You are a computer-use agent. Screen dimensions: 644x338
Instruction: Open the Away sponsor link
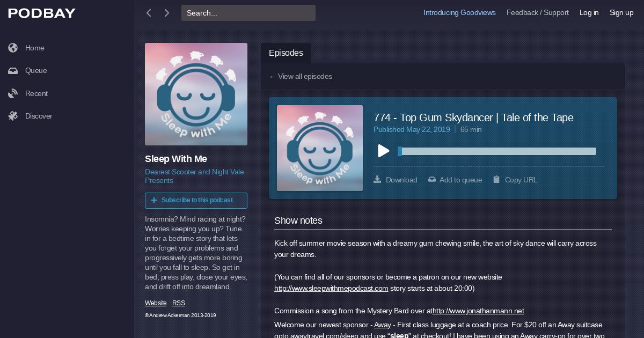point(383,325)
